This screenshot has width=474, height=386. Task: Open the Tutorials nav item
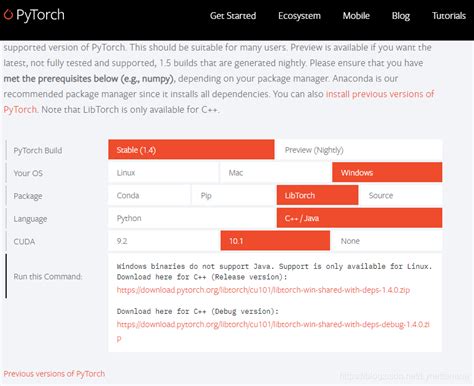(x=448, y=16)
